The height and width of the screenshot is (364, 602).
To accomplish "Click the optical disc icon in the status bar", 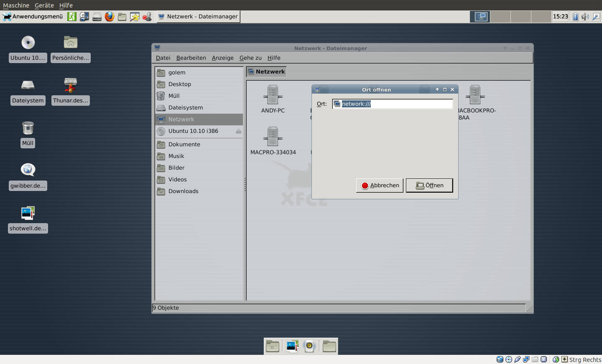I will pos(509,359).
